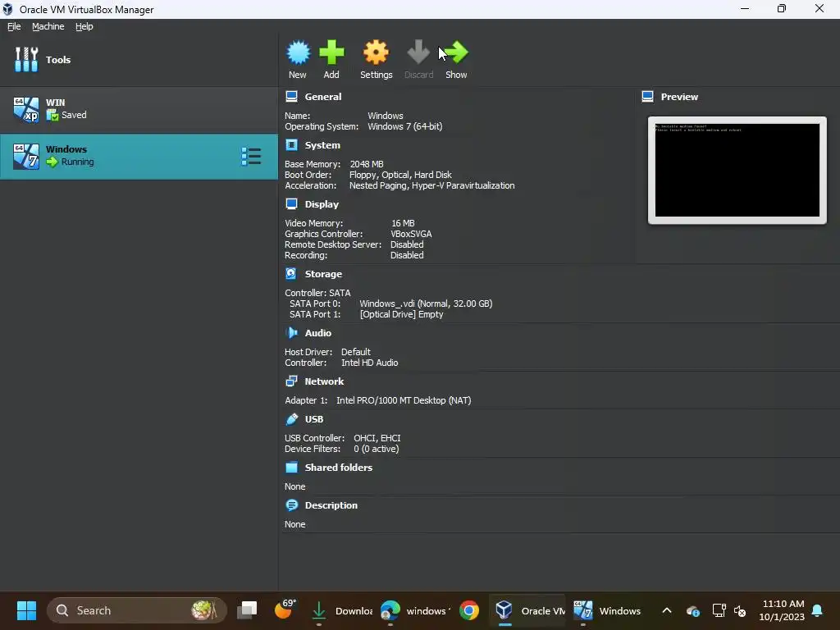Screen dimensions: 840x630
Task: Click the muted volume tray icon
Action: [741, 610]
